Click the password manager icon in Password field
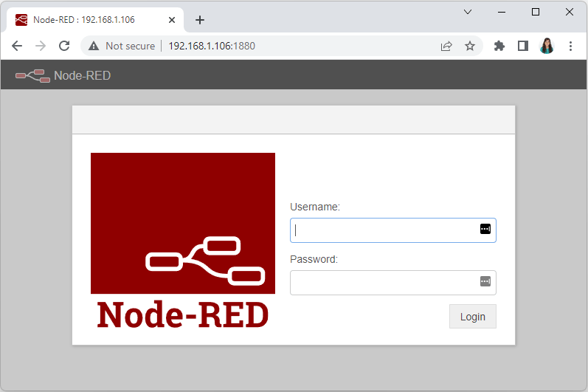Viewport: 588px width, 392px height. coord(485,281)
